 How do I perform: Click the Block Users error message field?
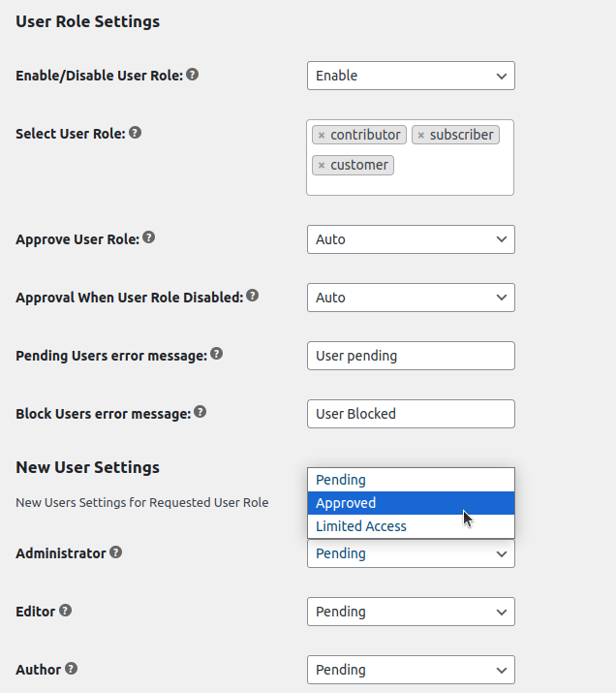click(x=411, y=414)
